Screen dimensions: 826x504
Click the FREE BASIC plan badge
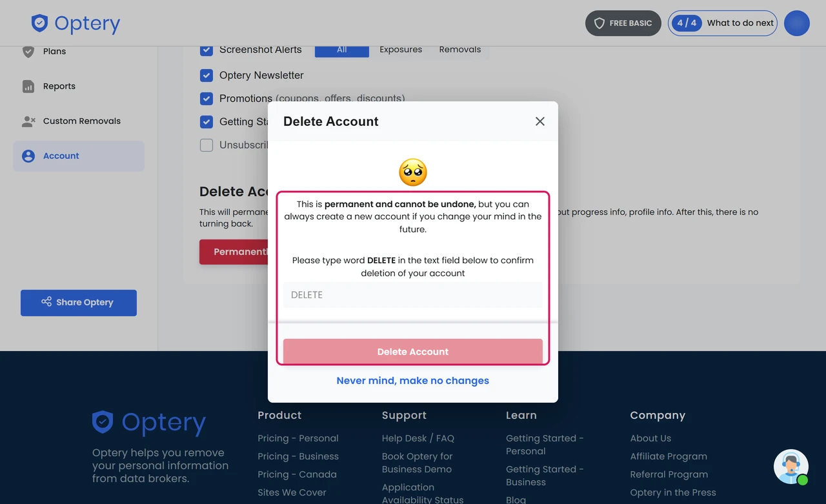[x=623, y=23]
